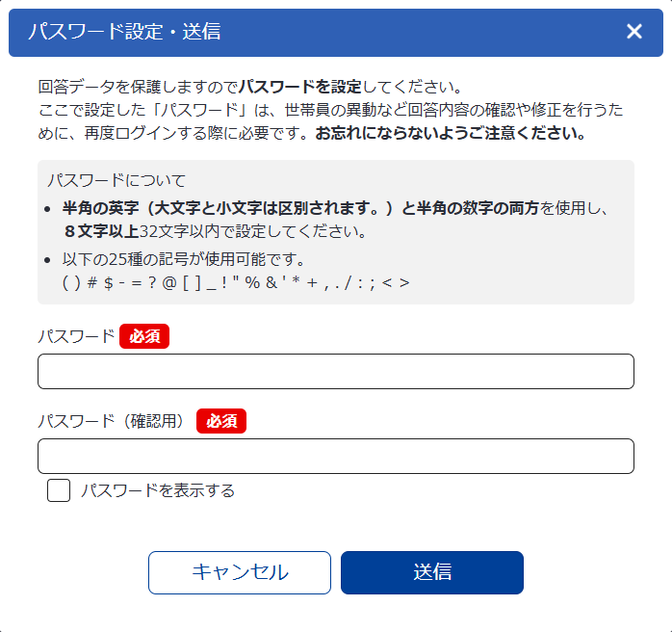Select the パスワード field label
Image resolution: width=672 pixels, height=632 pixels.
tap(76, 336)
